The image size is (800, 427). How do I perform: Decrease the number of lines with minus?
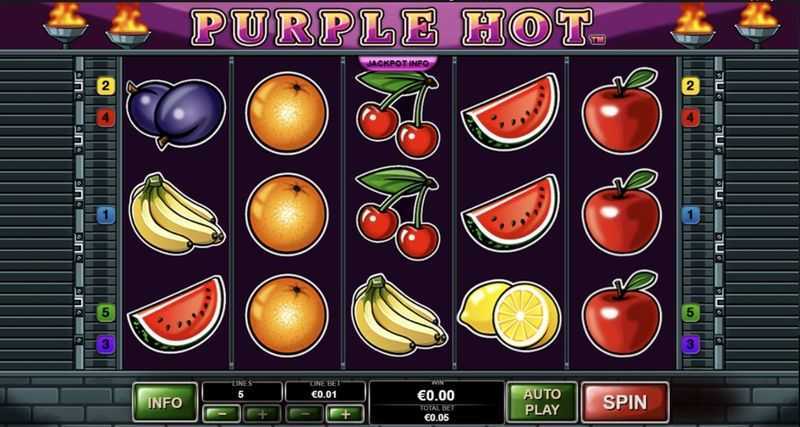(222, 413)
